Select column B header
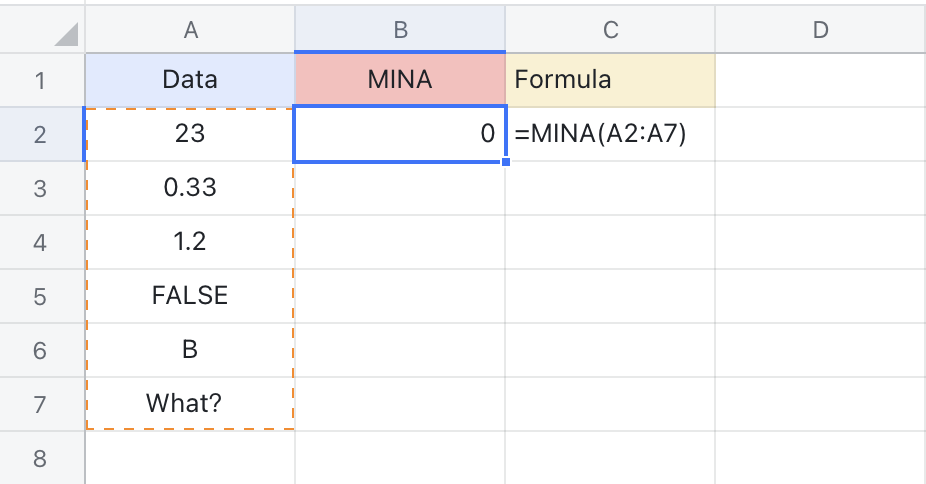Screen dimensions: 926x484 (400, 31)
